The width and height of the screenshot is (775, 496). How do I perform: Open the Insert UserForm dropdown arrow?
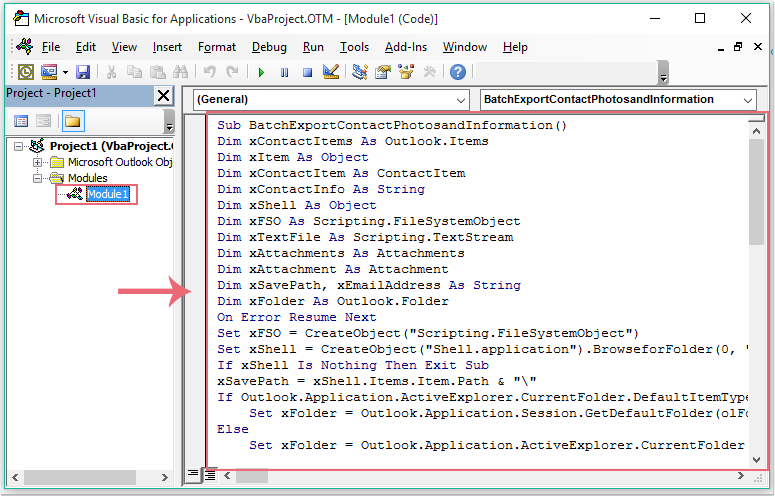coord(65,73)
